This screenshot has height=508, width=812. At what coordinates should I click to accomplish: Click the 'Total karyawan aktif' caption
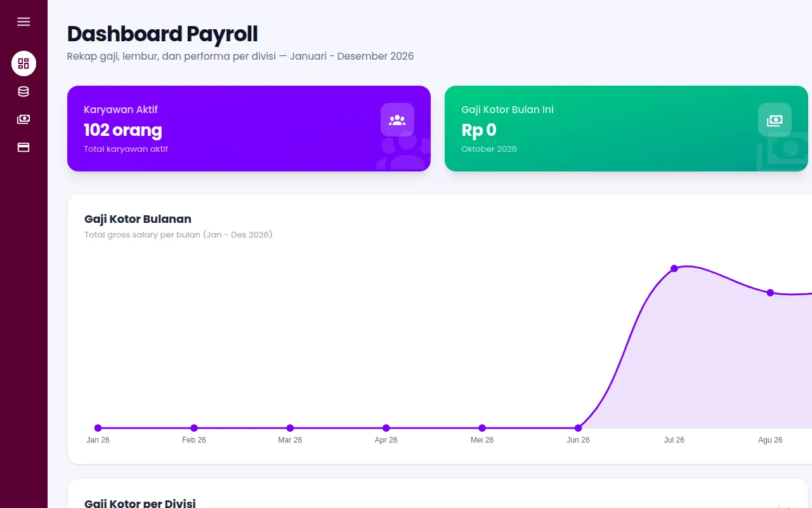pos(126,149)
